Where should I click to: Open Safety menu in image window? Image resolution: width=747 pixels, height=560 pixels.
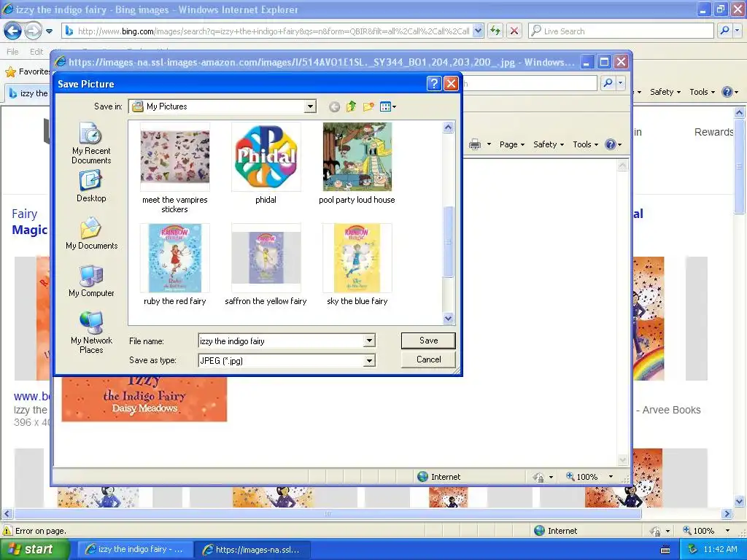click(x=549, y=144)
